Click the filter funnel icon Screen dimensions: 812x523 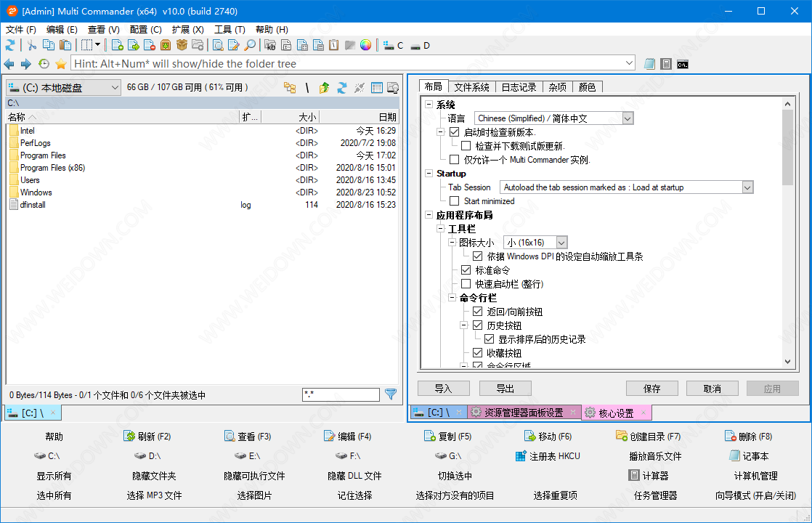point(391,394)
